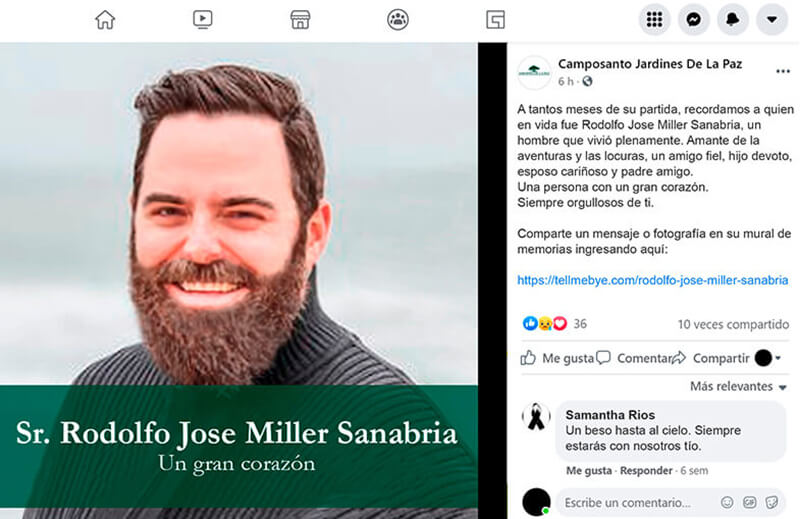Open the Groups icon in top bar
The width and height of the screenshot is (800, 519).
pos(398,20)
